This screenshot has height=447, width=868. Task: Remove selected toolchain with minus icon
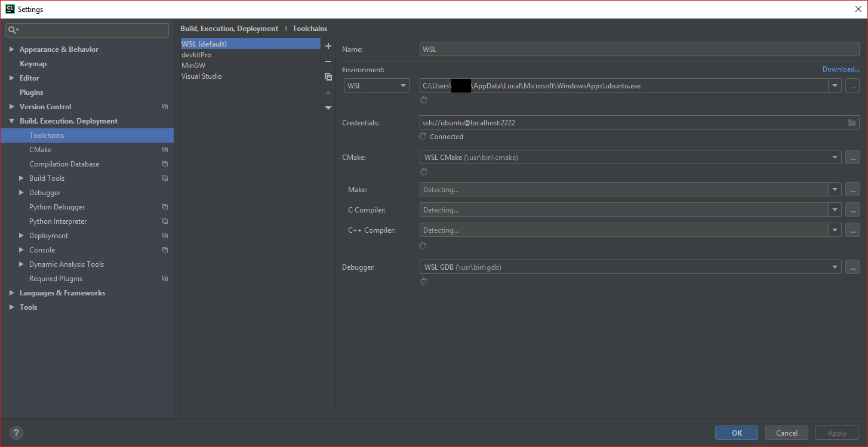pyautogui.click(x=328, y=61)
